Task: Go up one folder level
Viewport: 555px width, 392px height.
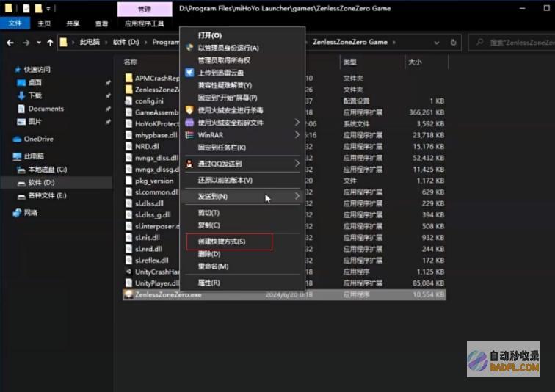Action: tap(50, 43)
